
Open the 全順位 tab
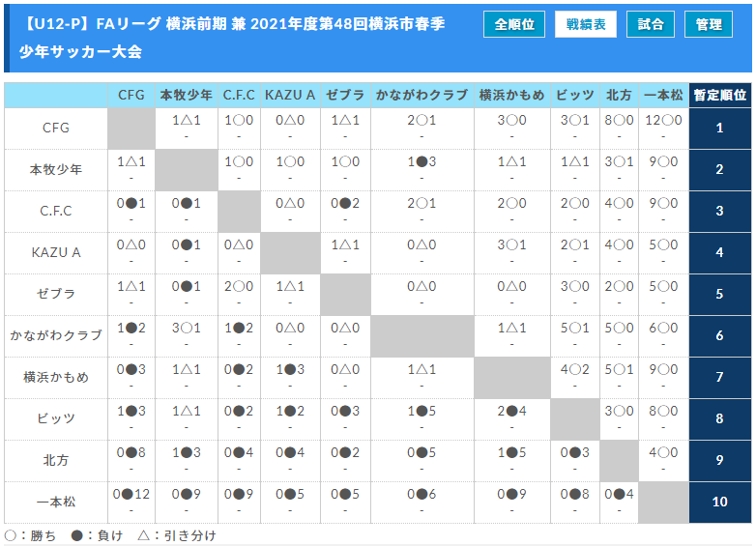click(x=514, y=24)
